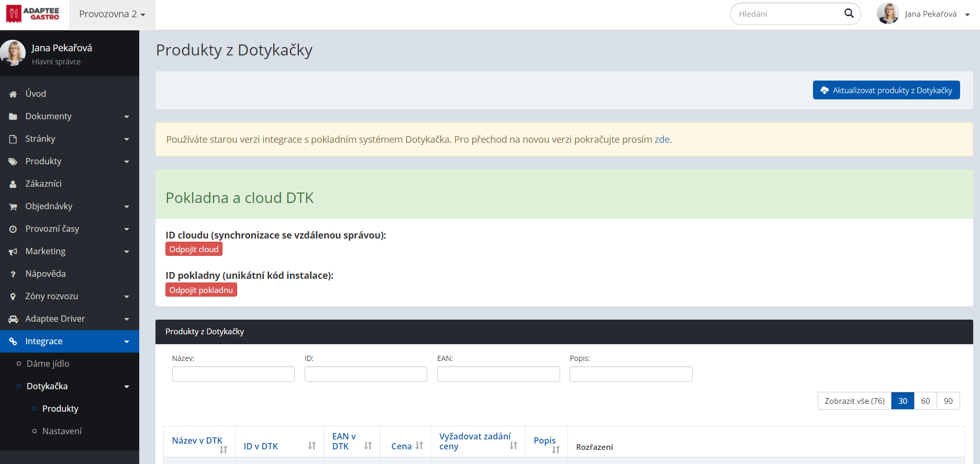This screenshot has height=464, width=980.
Task: Click the clock icon beside Provozní časy
Action: (x=13, y=229)
